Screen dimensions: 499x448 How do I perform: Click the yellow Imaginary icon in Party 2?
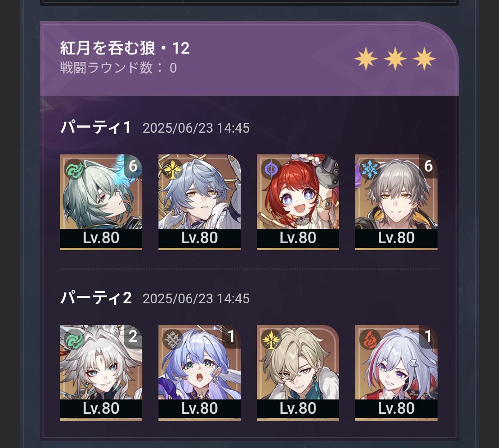271,340
